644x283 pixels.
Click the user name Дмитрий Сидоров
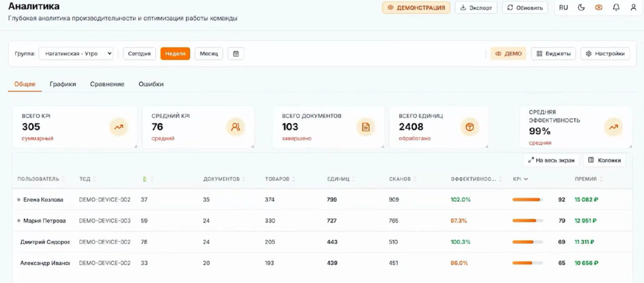click(x=45, y=242)
